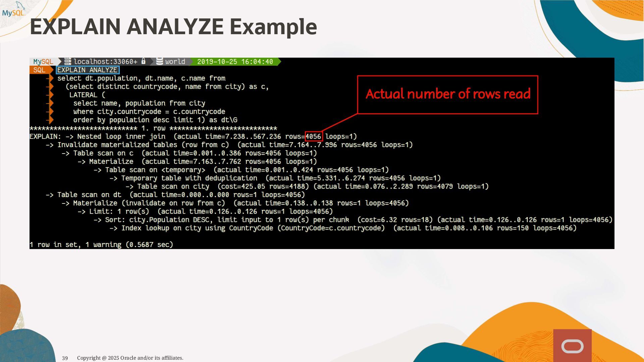Click the world schema name in prompt
644x362 pixels.
(x=175, y=62)
